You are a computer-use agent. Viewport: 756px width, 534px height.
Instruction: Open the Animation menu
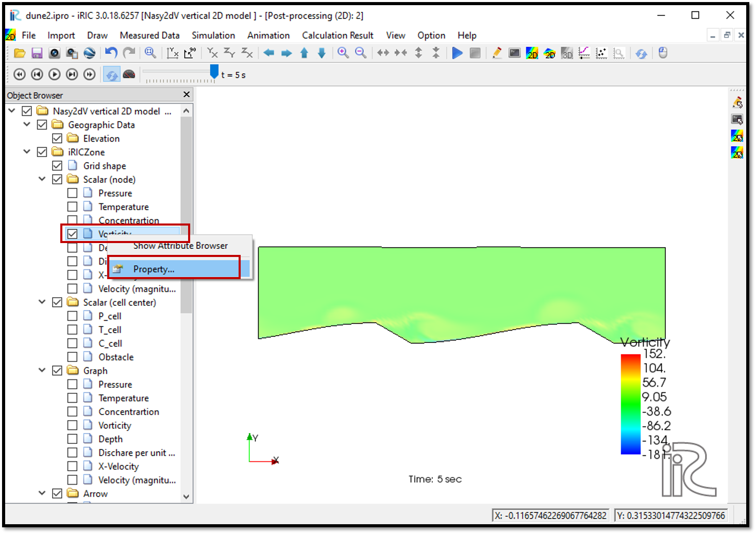[268, 35]
